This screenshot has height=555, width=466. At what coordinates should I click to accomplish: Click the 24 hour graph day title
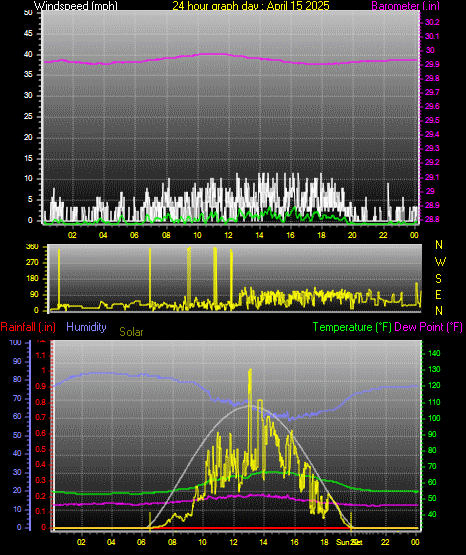(x=251, y=5)
